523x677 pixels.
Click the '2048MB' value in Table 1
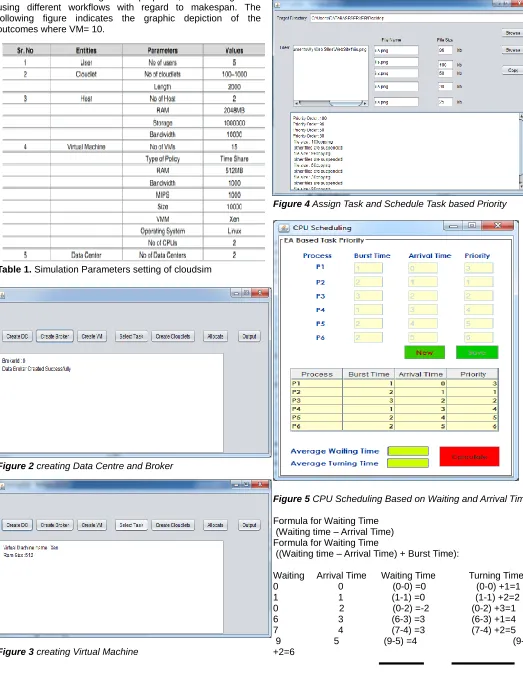click(x=234, y=111)
